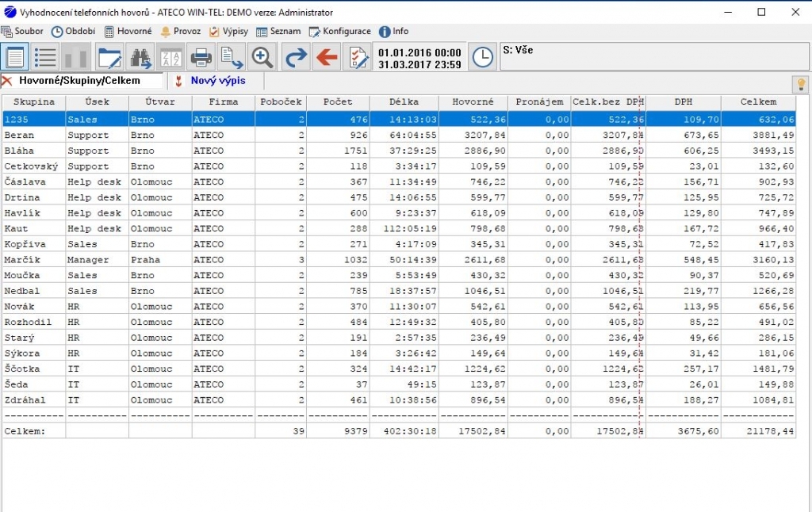The height and width of the screenshot is (512, 812).
Task: Open the Konfigurace menu
Action: pyautogui.click(x=339, y=31)
